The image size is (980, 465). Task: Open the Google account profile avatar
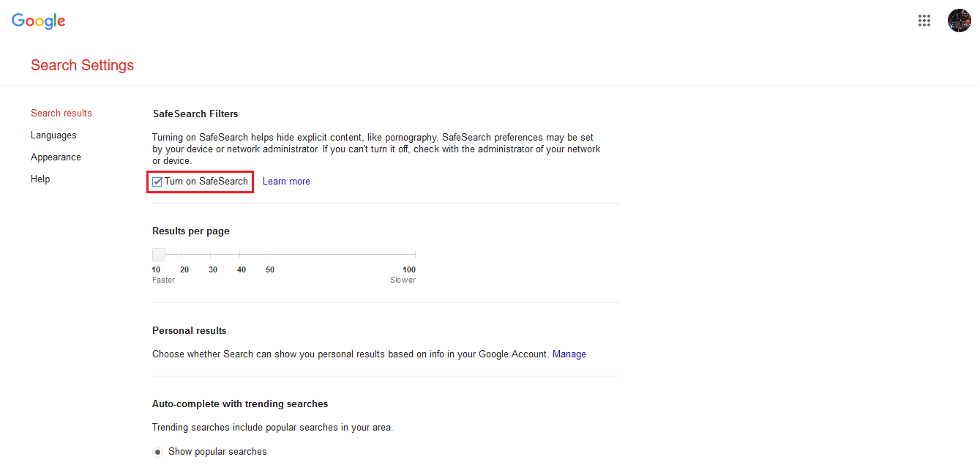click(x=959, y=21)
